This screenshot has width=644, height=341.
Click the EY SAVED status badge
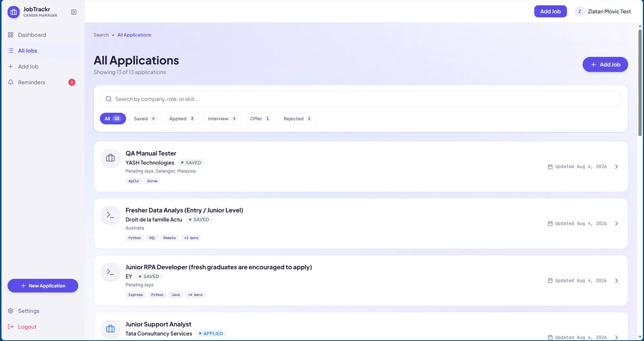point(149,276)
